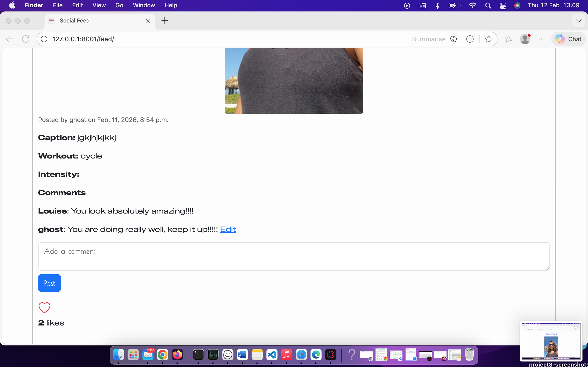View site information icon in the address bar

[44, 39]
